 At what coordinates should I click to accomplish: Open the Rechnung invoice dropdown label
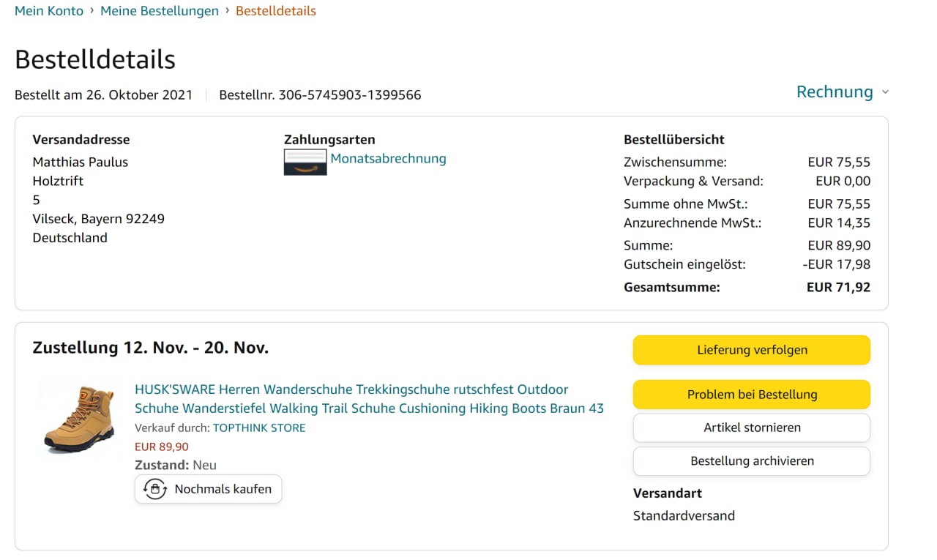[835, 92]
